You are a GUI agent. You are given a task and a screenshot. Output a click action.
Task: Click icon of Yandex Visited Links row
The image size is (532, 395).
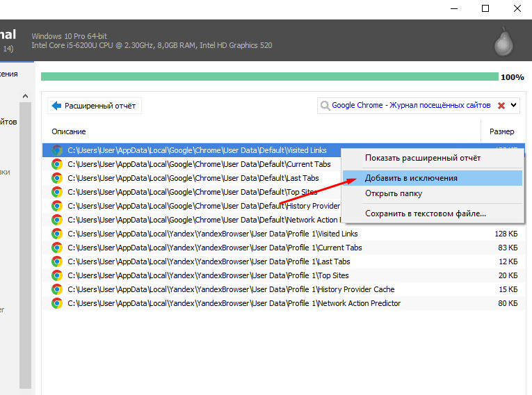pos(57,234)
